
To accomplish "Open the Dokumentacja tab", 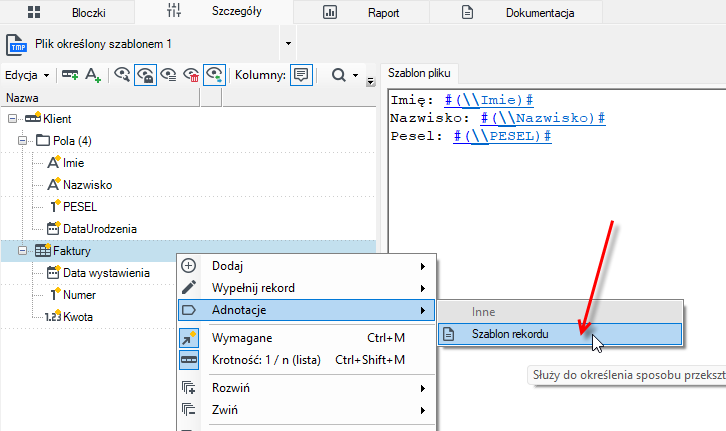I will (516, 12).
